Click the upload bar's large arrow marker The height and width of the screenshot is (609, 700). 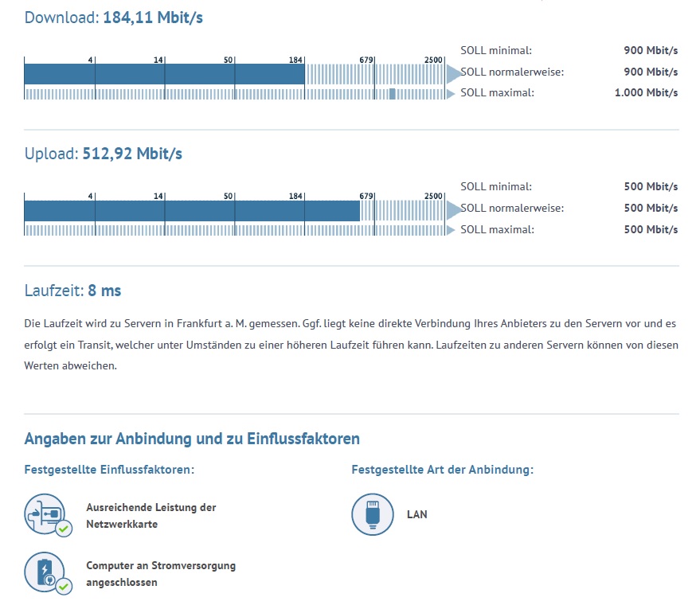(453, 210)
